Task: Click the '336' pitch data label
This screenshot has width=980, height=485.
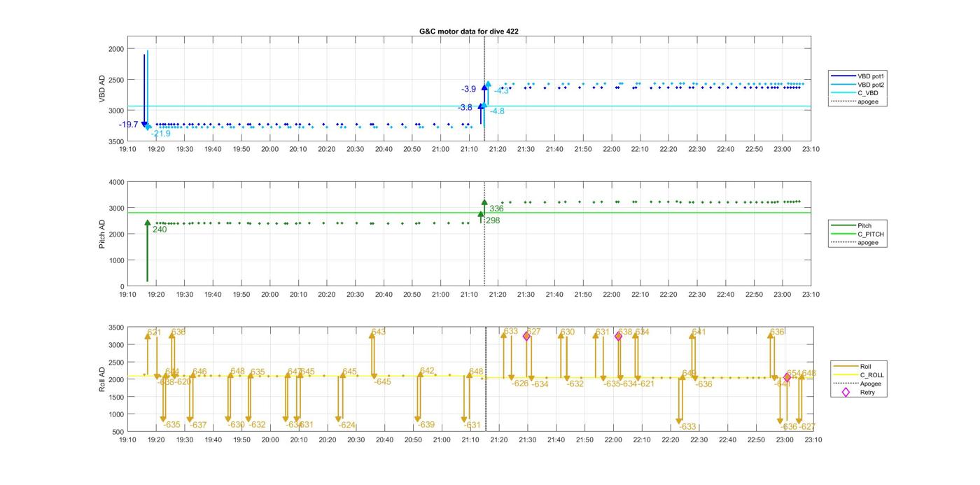Action: pos(496,209)
